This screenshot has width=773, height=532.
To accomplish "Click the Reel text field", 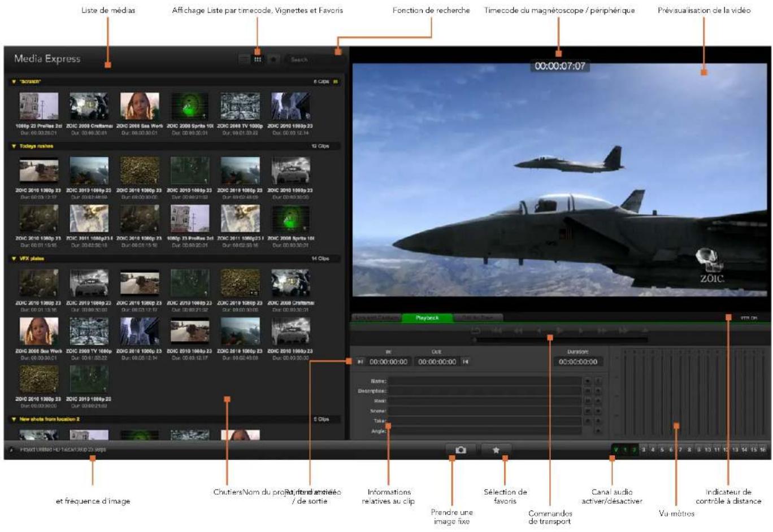I will pos(484,401).
